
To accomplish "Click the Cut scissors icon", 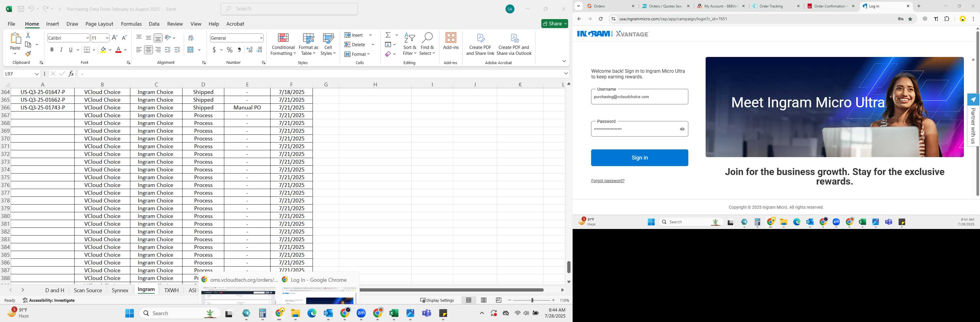I will (28, 35).
